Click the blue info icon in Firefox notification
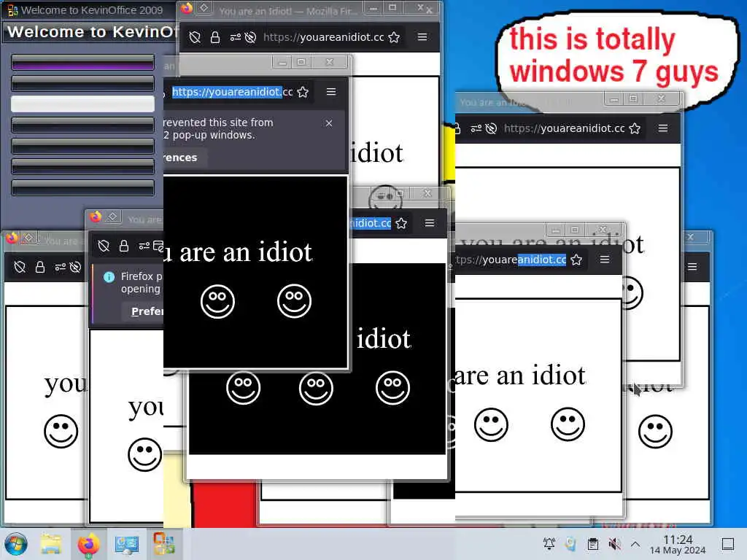 click(109, 277)
